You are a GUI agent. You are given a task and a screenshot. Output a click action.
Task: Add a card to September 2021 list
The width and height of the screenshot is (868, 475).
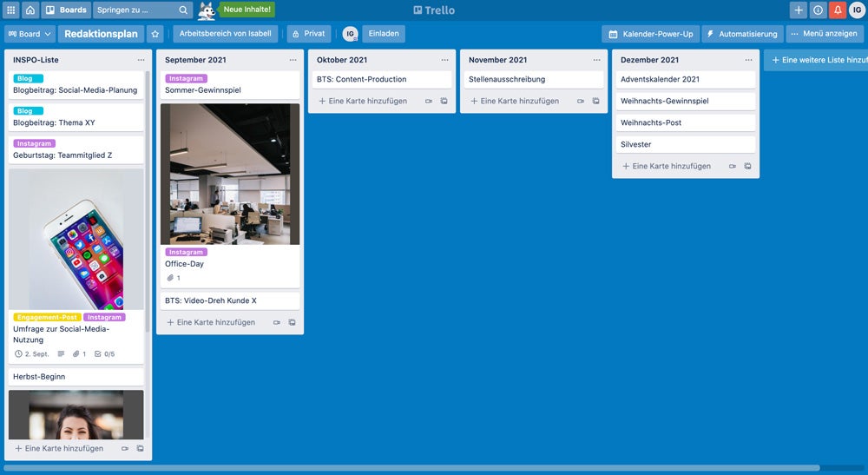click(x=211, y=322)
